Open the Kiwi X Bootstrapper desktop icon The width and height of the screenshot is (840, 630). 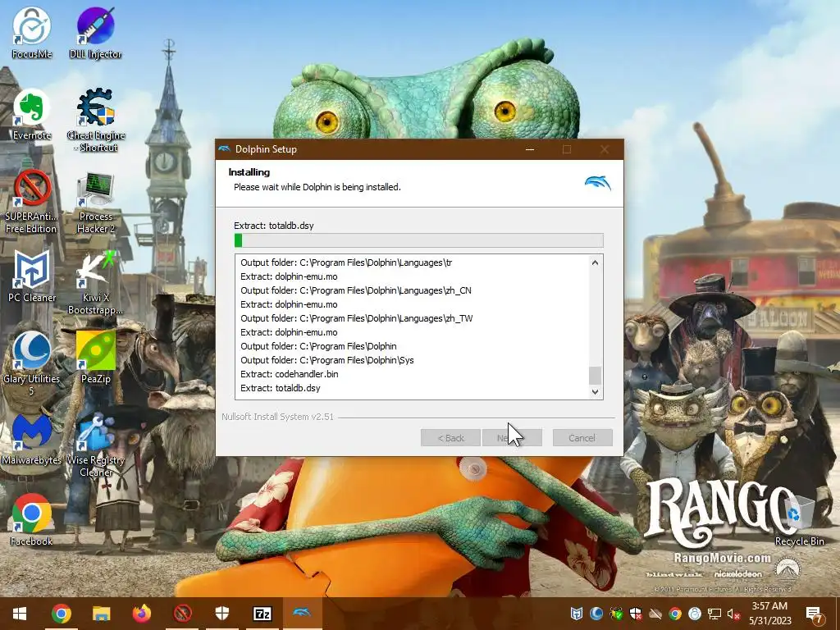(x=96, y=283)
